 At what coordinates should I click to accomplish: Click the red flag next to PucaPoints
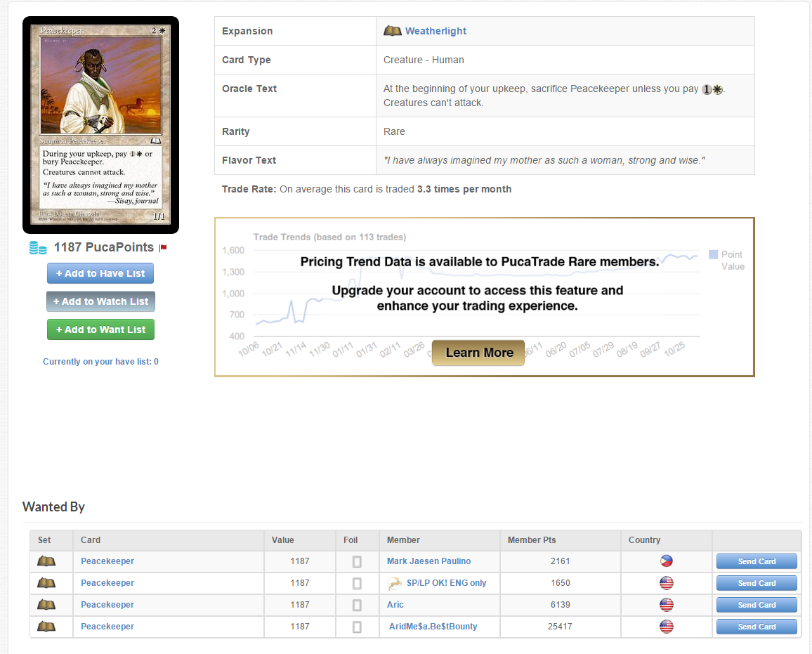click(163, 248)
